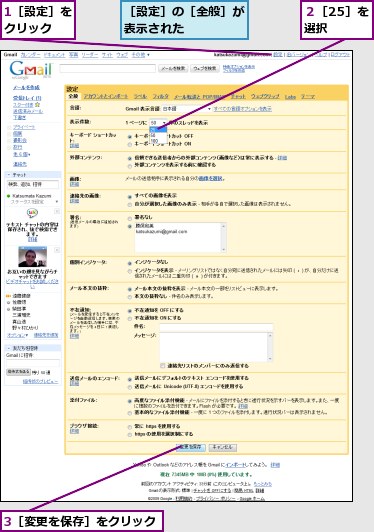374x532 pixels.
Task: Open the 全般 settings tab
Action: point(73,96)
